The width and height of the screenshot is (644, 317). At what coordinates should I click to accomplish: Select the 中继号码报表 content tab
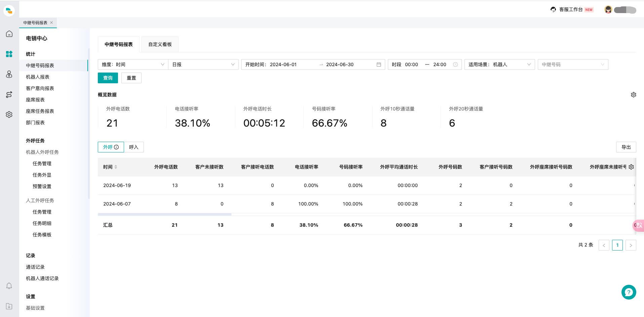(x=119, y=44)
